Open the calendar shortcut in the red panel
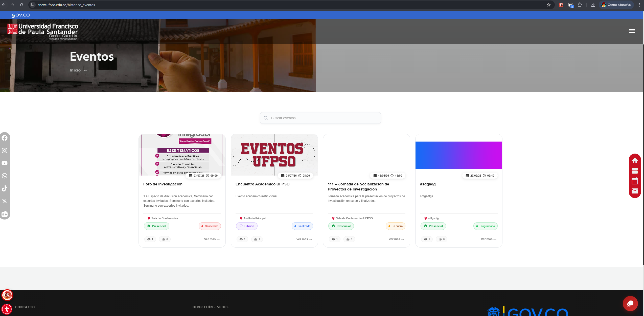644x316 pixels. pos(635,181)
